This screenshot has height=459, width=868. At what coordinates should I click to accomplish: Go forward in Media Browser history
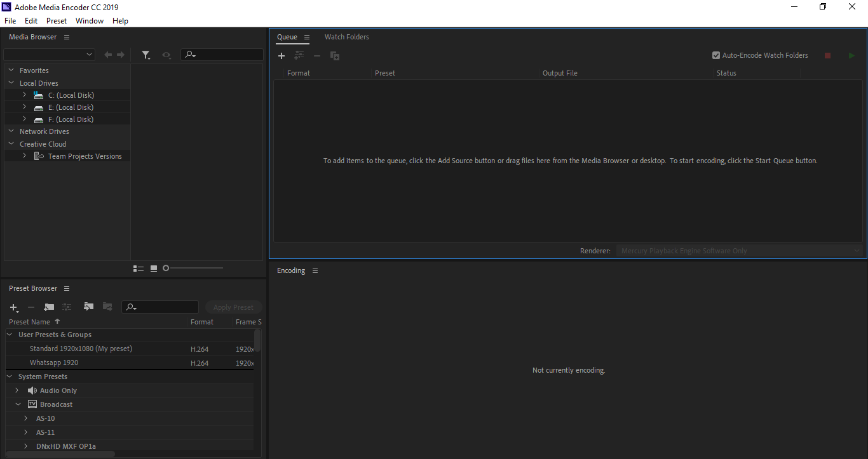pos(121,55)
